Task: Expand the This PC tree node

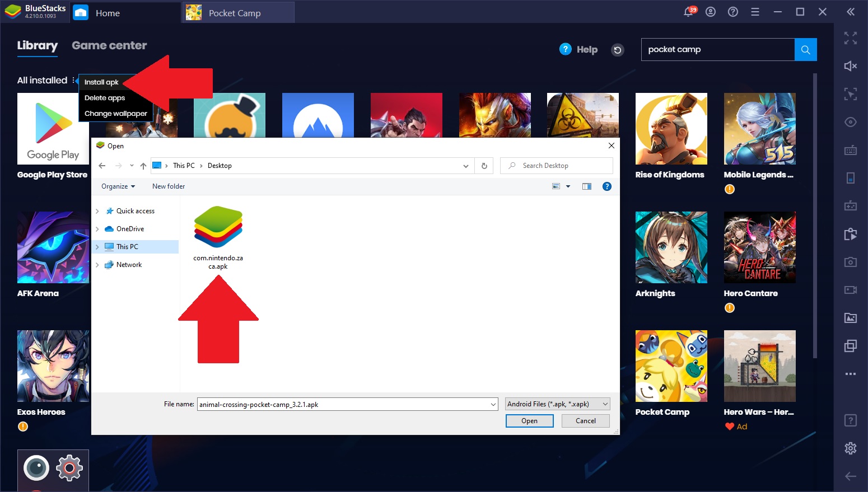Action: coord(97,247)
